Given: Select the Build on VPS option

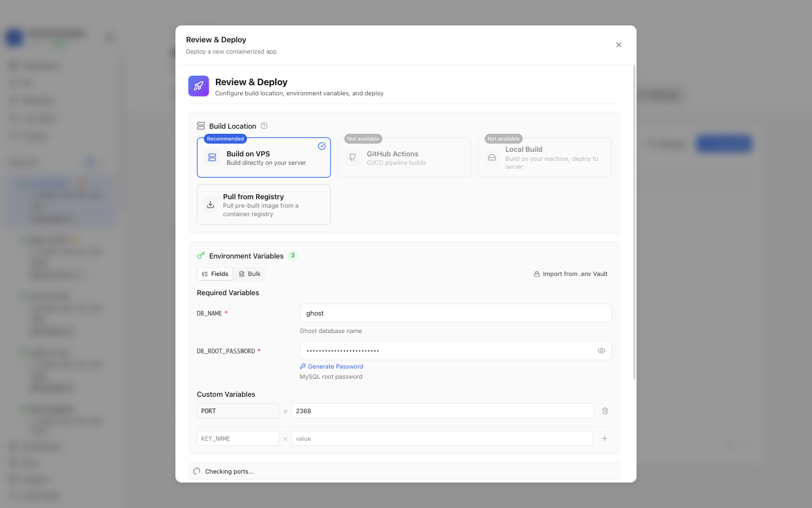Looking at the screenshot, I should (264, 157).
